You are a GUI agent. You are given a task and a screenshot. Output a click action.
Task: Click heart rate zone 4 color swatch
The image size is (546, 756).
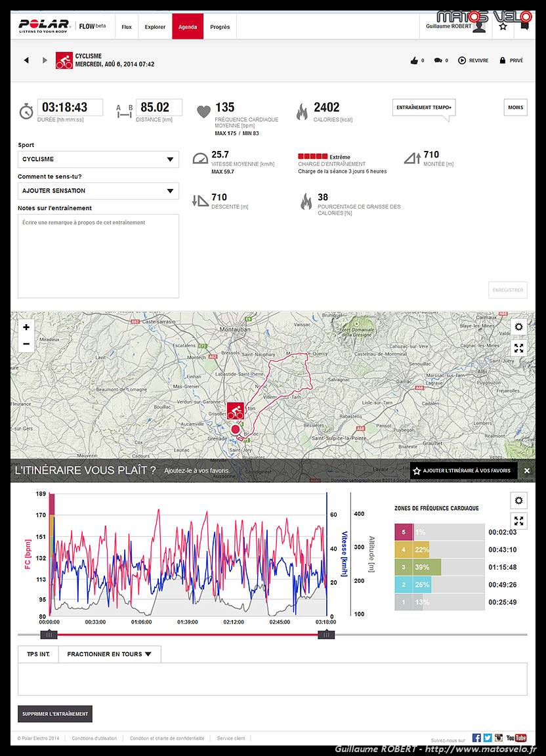click(x=404, y=550)
